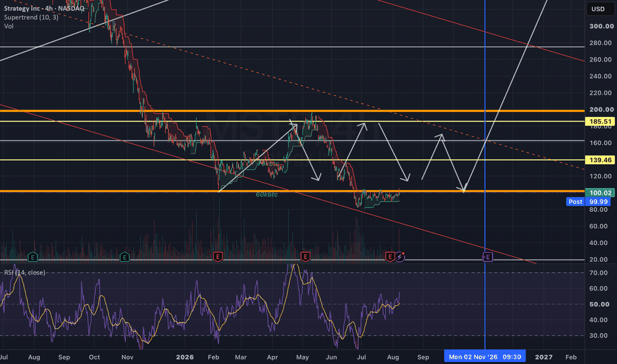Screen dimensions: 617x364
Task: Open the green earnings marker near August
Action: tap(32, 257)
